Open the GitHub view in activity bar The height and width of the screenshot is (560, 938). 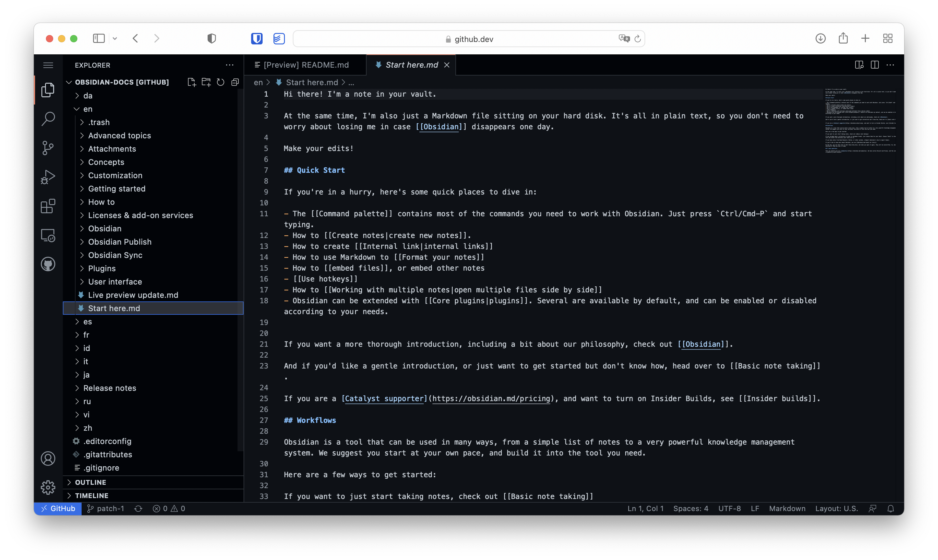click(x=48, y=264)
